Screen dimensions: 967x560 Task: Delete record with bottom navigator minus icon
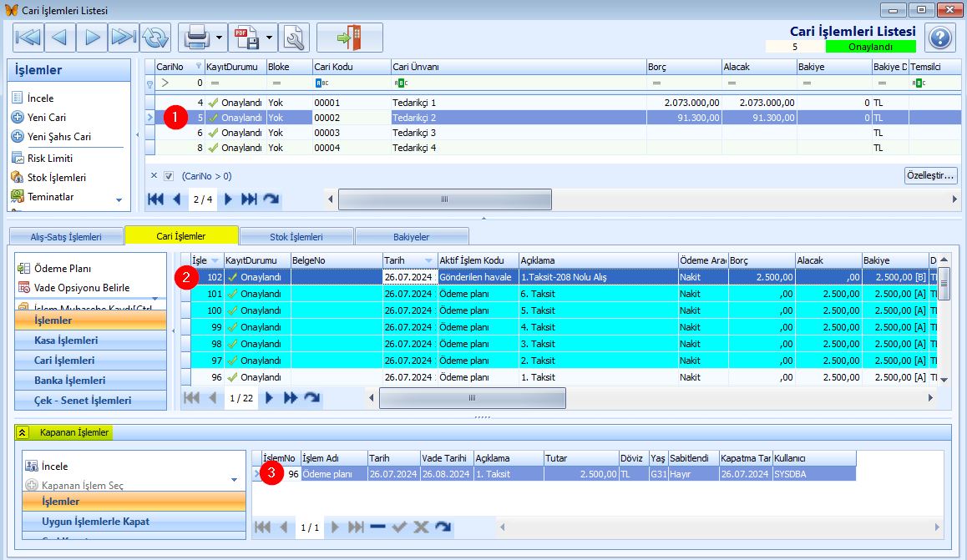click(378, 527)
